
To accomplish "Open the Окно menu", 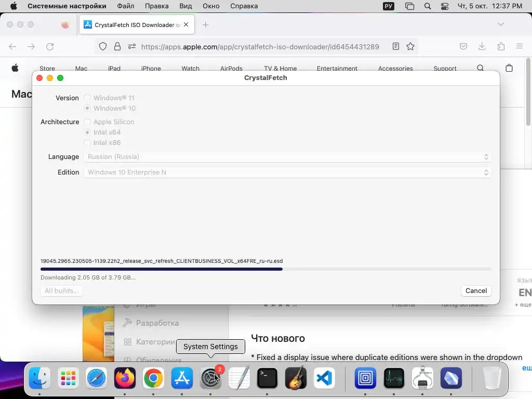I will (211, 6).
